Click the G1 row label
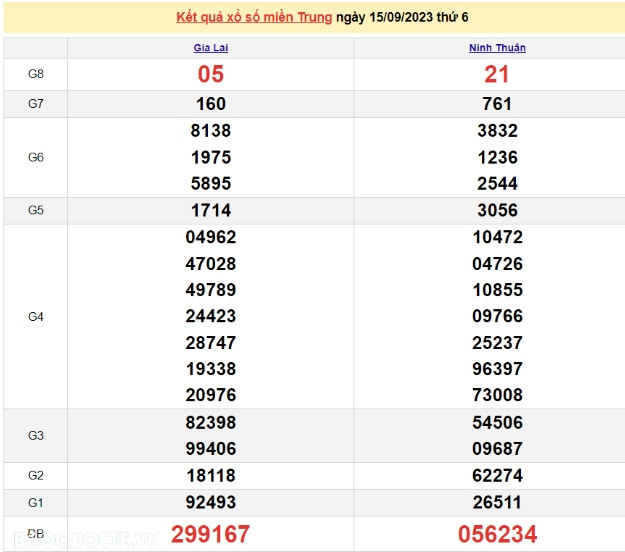The height and width of the screenshot is (552, 625). 36,503
